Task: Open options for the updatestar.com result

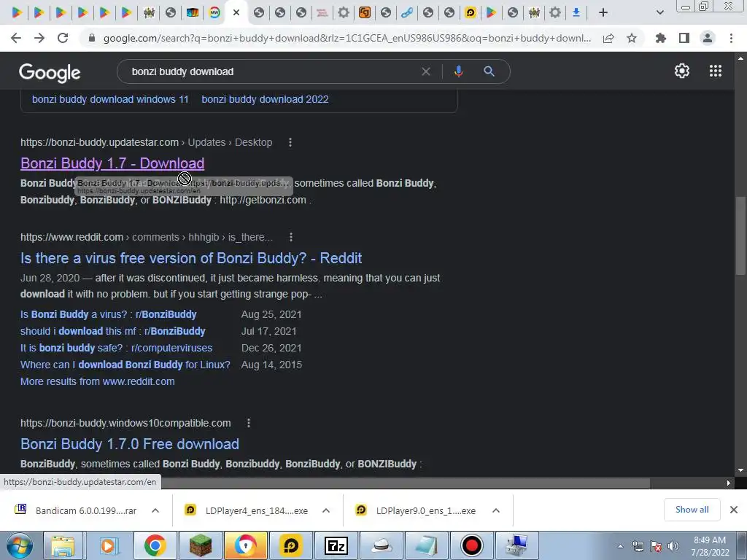Action: click(290, 142)
